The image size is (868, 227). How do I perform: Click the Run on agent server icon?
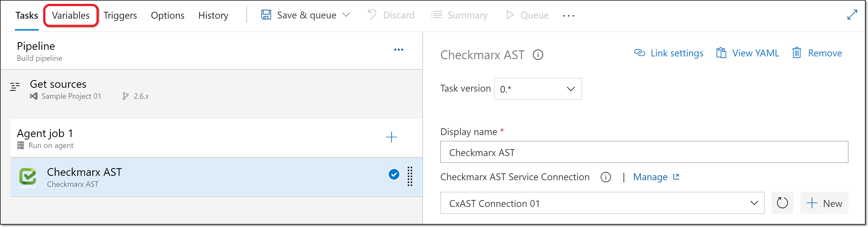[x=21, y=146]
